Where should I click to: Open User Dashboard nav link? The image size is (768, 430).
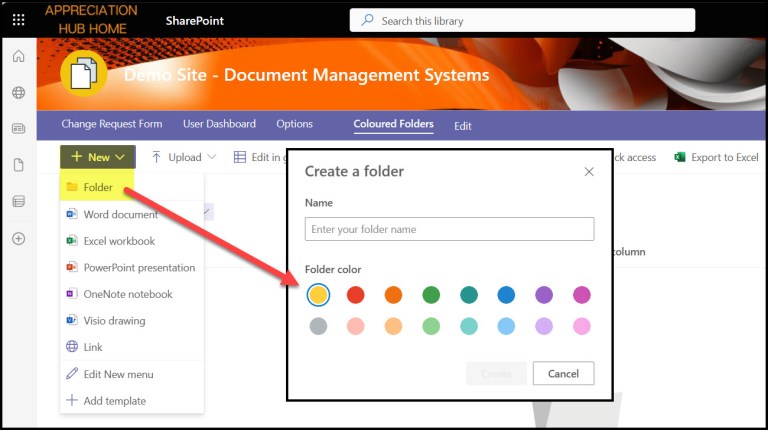(x=219, y=124)
